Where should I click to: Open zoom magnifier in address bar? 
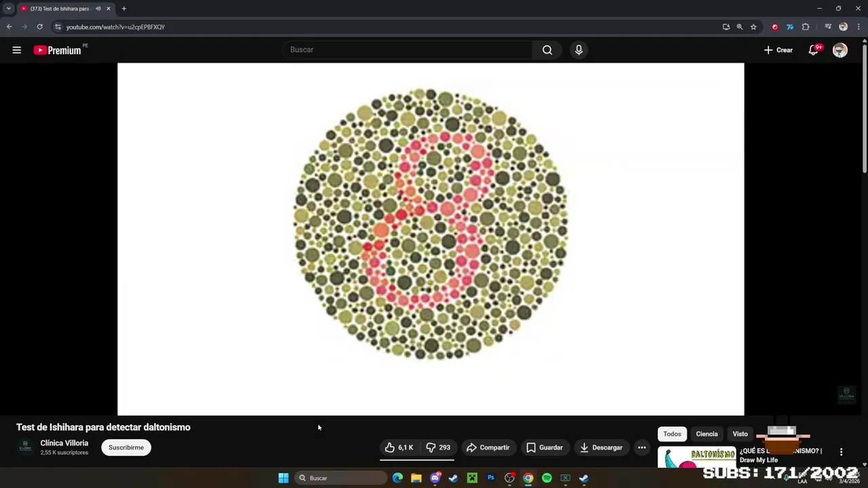click(x=740, y=26)
